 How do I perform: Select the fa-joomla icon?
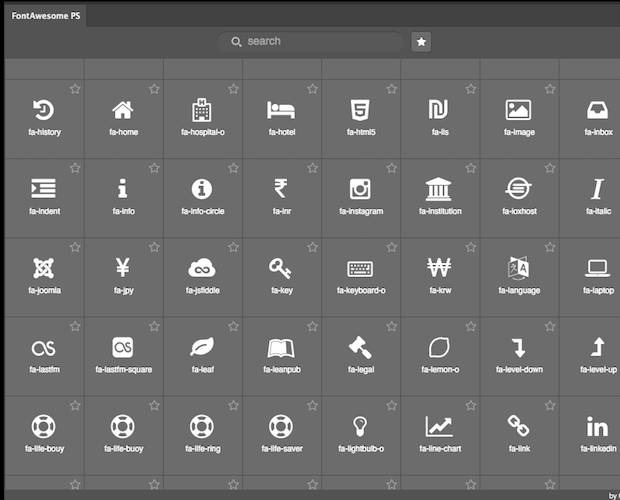click(43, 268)
